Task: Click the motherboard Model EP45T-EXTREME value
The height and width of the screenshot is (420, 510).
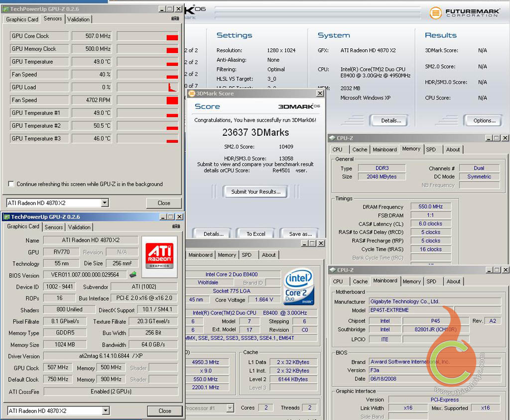Action: [411, 310]
